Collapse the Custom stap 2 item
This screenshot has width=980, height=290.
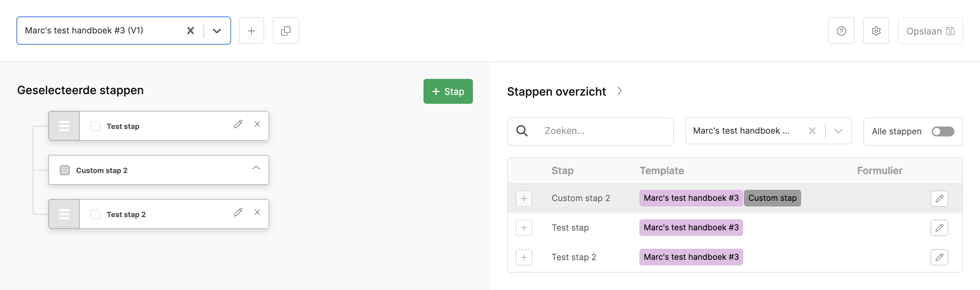click(256, 168)
